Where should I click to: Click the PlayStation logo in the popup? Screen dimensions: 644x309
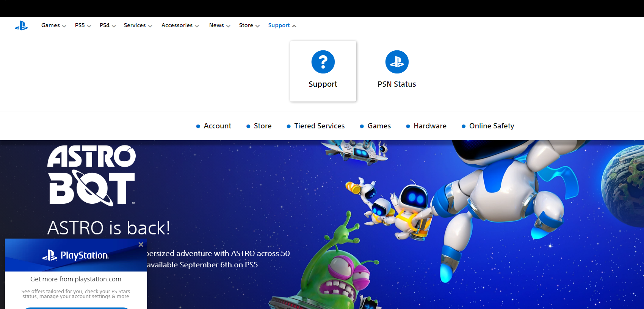pos(76,256)
